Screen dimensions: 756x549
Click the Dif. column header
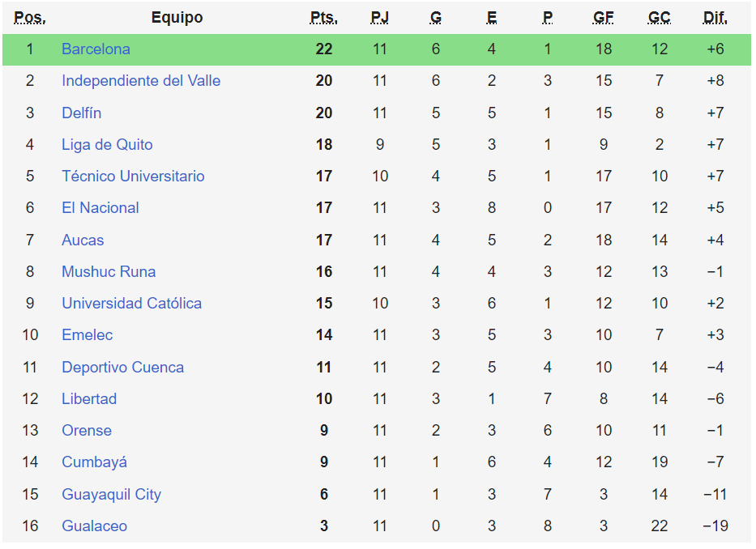coord(715,18)
